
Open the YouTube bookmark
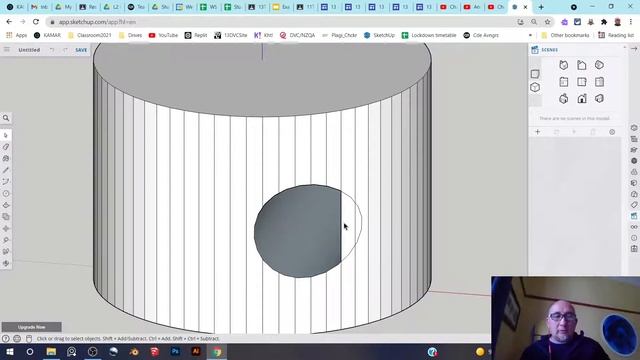(163, 36)
